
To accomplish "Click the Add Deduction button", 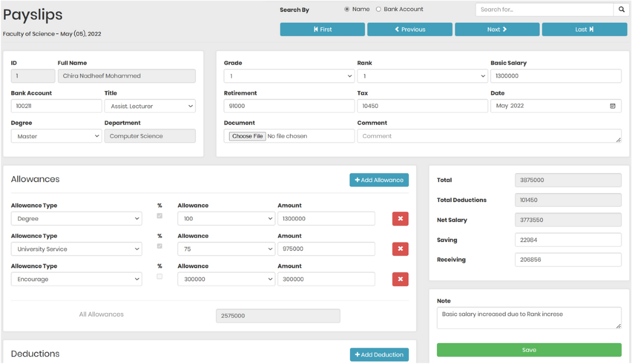I will click(379, 355).
